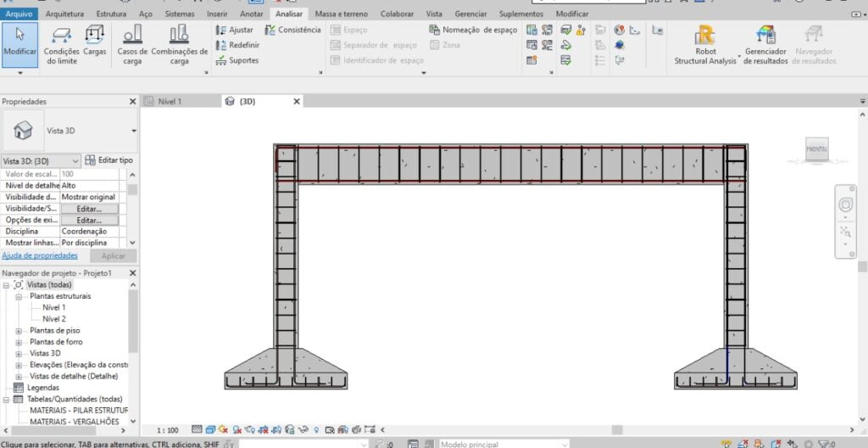The height and width of the screenshot is (448, 868).
Task: Open Casos de carga
Action: click(x=132, y=44)
